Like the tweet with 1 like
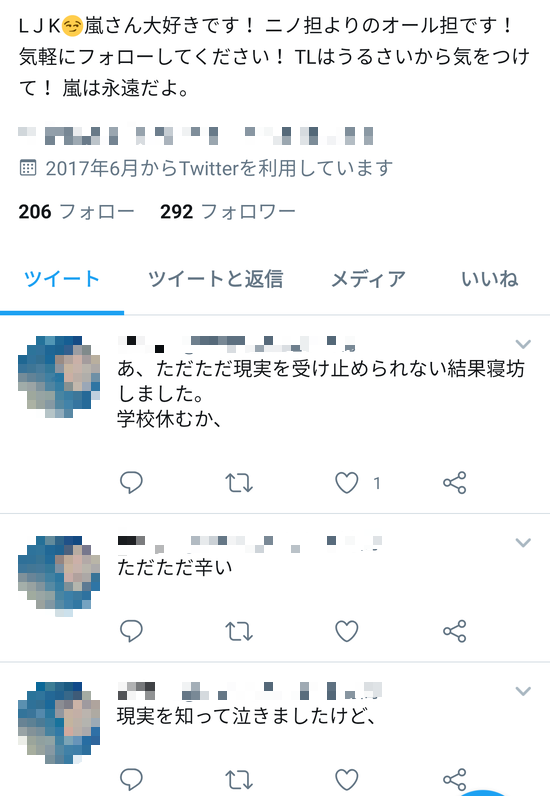This screenshot has width=550, height=796. pyautogui.click(x=347, y=483)
